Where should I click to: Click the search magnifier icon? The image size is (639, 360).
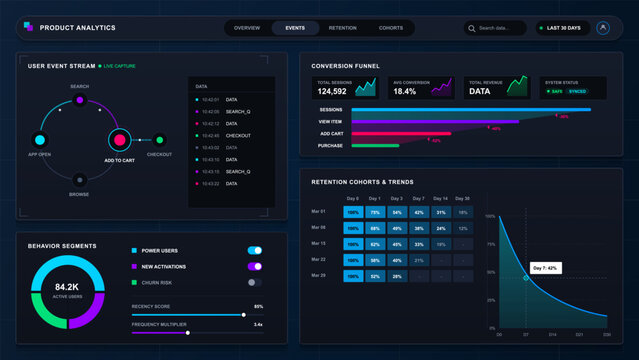tap(472, 28)
